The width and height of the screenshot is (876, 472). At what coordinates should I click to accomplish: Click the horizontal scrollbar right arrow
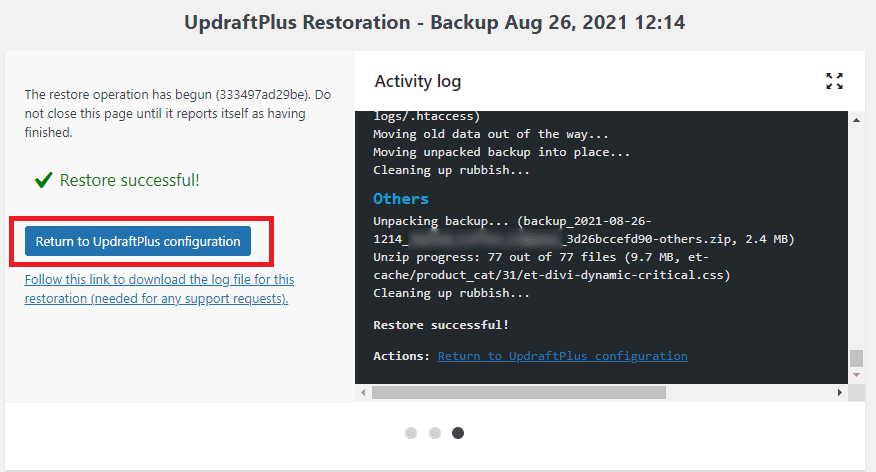pos(839,393)
